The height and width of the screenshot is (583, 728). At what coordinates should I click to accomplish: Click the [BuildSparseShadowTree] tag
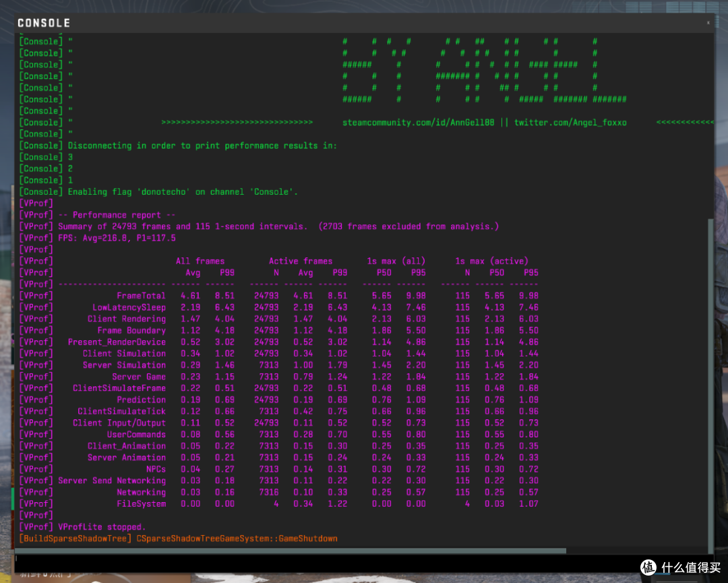tap(75, 539)
